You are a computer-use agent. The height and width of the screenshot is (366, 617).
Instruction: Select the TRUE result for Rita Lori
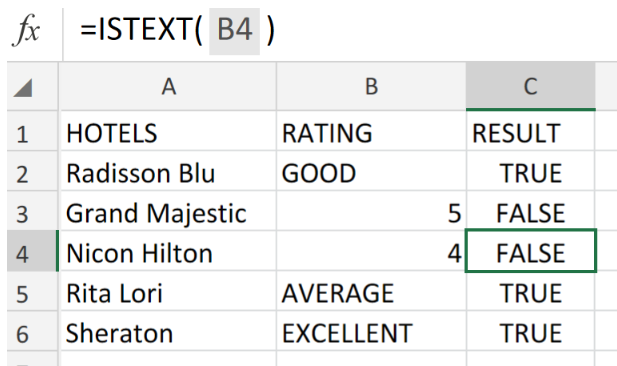[x=530, y=291]
